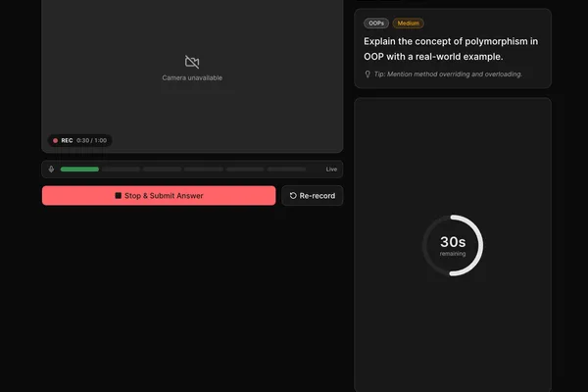Stop and submit the answer

tap(159, 195)
